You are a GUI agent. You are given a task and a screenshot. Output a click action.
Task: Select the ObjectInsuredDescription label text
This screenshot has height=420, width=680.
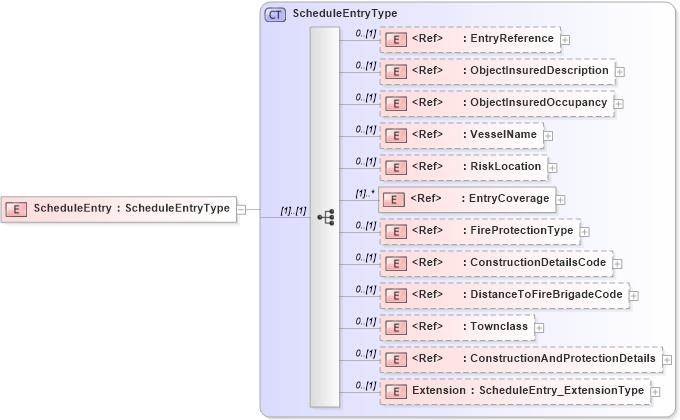pos(539,70)
